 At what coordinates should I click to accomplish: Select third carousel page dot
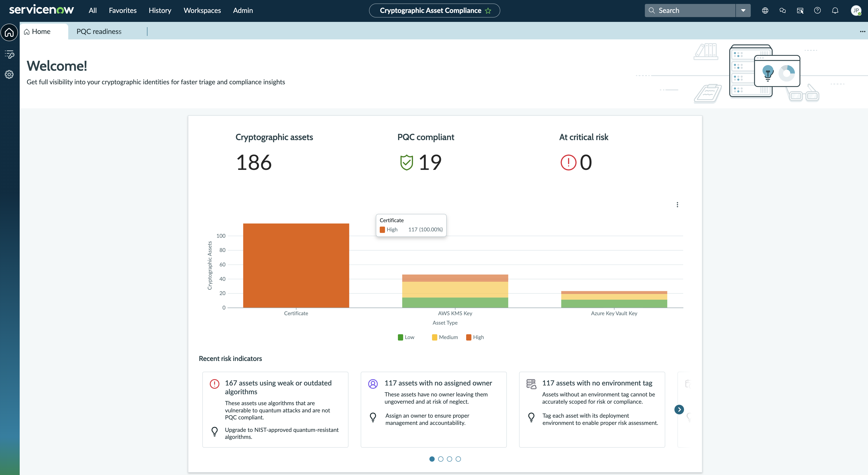[x=450, y=459]
